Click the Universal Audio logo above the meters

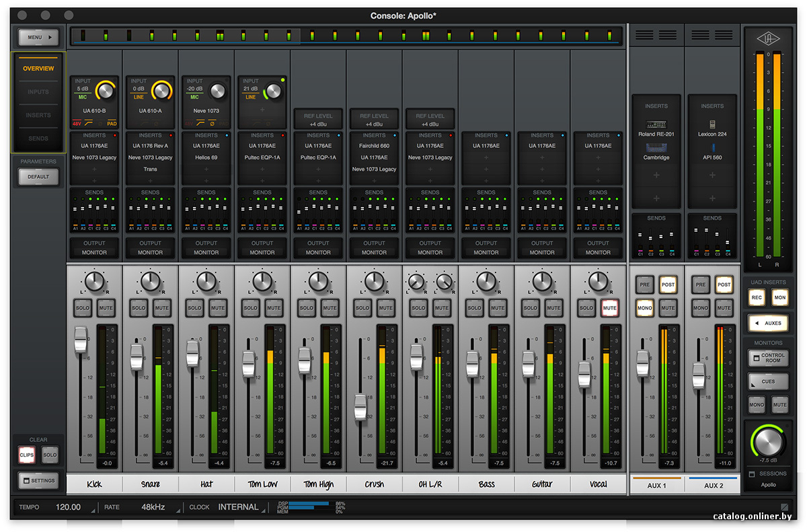(769, 39)
